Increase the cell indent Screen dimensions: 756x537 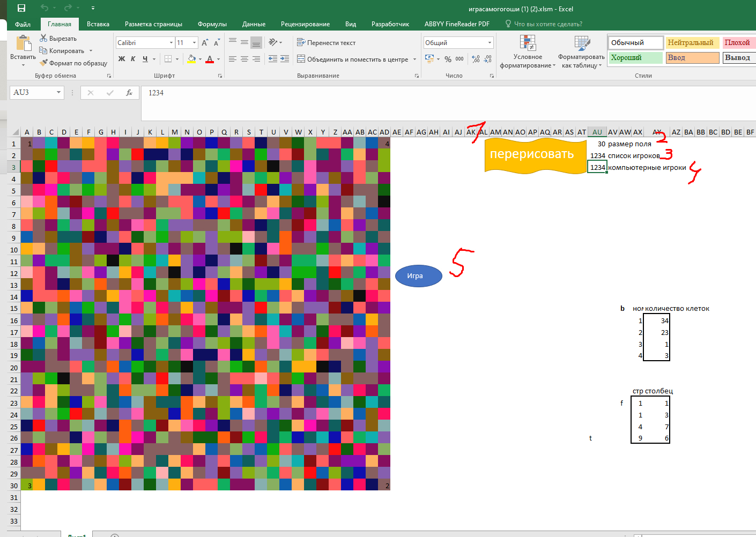click(x=285, y=59)
